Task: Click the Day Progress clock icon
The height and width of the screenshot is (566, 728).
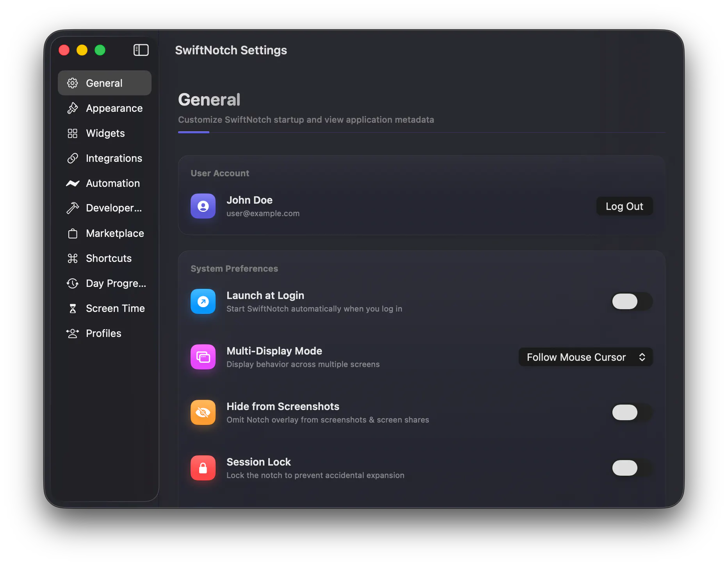Action: coord(73,283)
